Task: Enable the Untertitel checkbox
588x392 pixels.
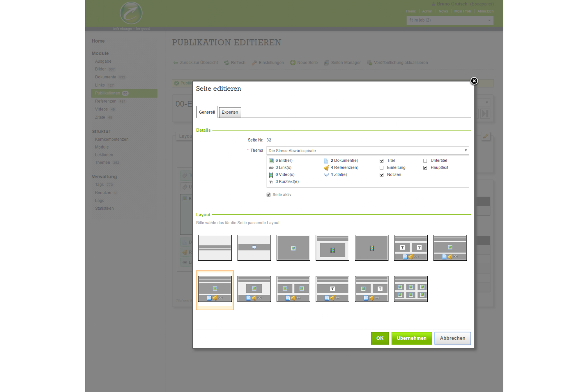Action: tap(425, 161)
